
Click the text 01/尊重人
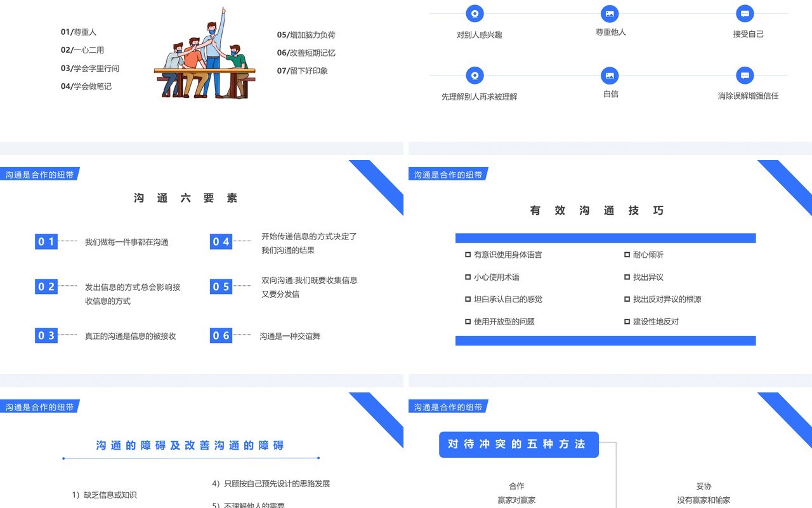point(79,32)
